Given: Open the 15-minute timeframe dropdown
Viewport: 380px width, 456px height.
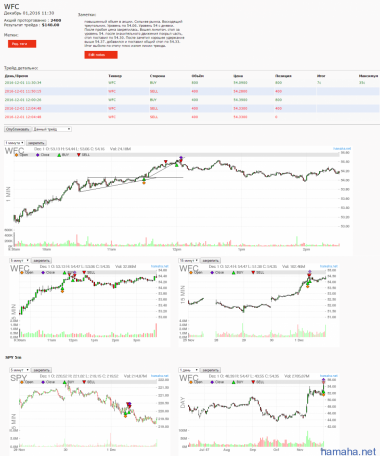Looking at the screenshot, I should (189, 261).
